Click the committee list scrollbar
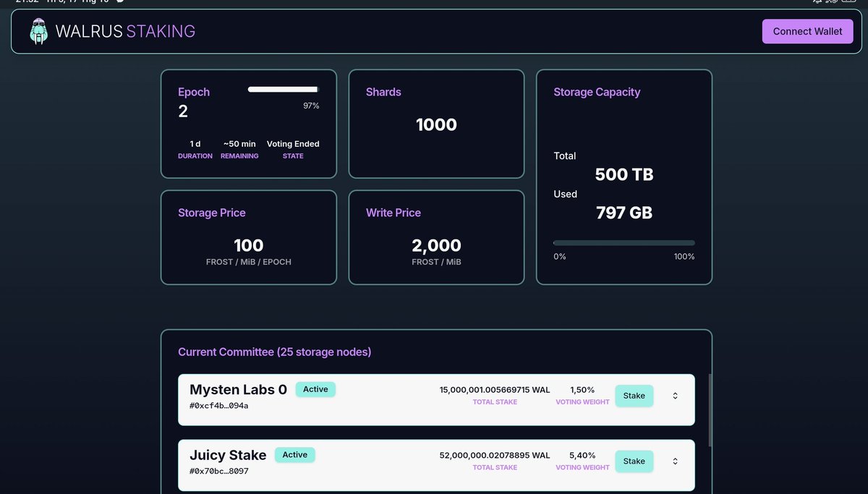The width and height of the screenshot is (868, 494). pyautogui.click(x=710, y=409)
